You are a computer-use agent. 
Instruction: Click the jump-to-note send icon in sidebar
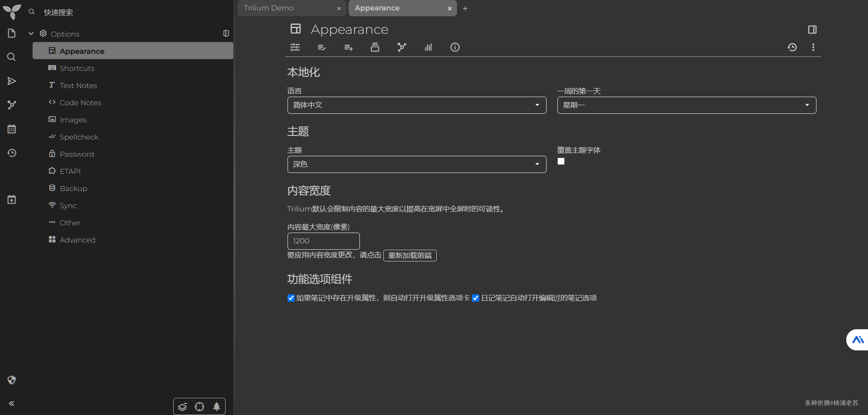coord(12,81)
